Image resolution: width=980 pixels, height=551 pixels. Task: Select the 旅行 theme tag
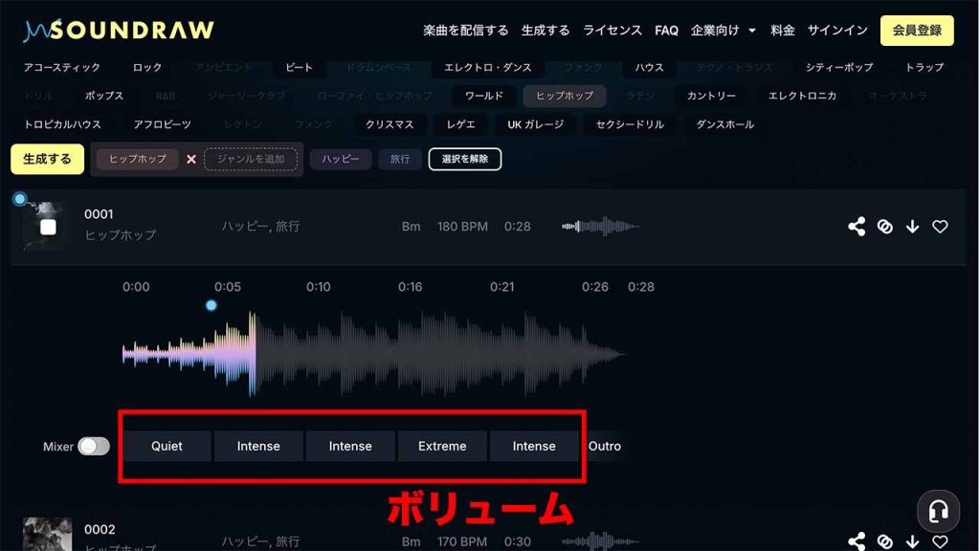click(399, 160)
